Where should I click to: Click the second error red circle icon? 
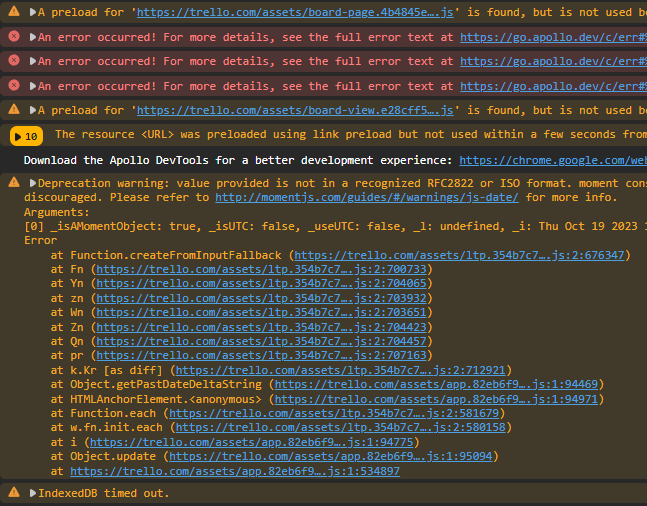(x=14, y=61)
